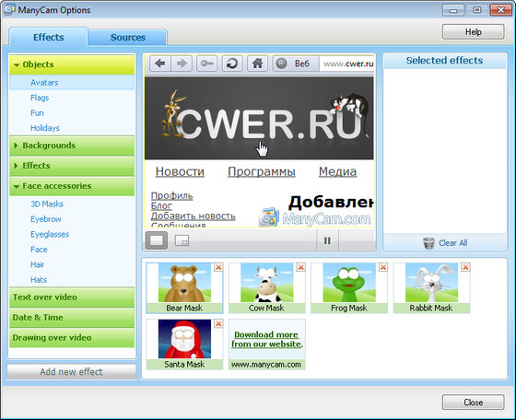This screenshot has width=516, height=420.
Task: Select the full-screen layout icon below preview
Action: click(157, 240)
